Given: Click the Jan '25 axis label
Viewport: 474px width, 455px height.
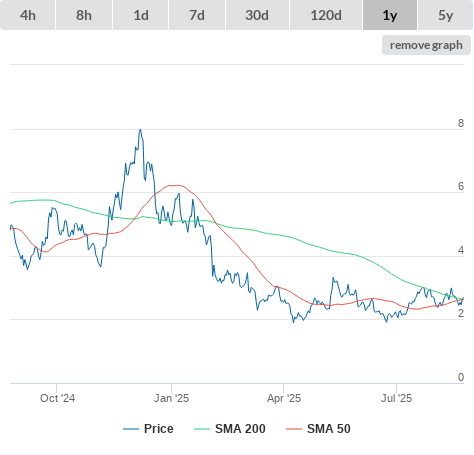Looking at the screenshot, I should pyautogui.click(x=171, y=398).
